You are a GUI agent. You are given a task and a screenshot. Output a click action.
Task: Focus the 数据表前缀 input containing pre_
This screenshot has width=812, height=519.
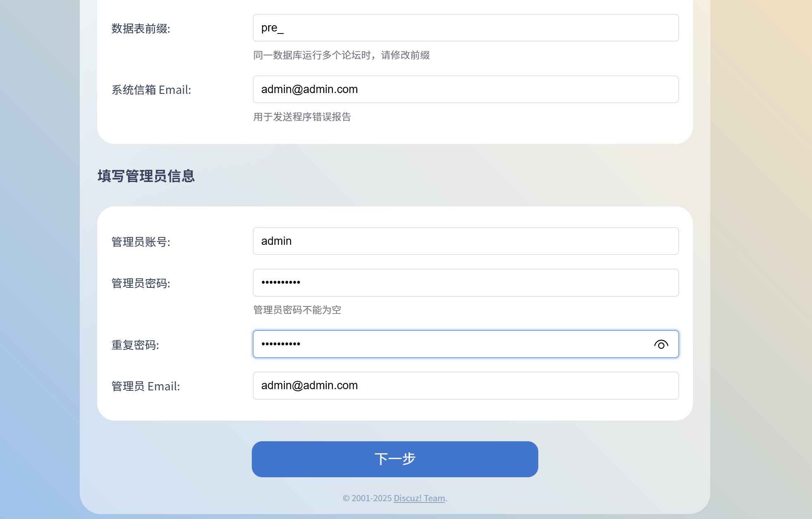click(466, 28)
